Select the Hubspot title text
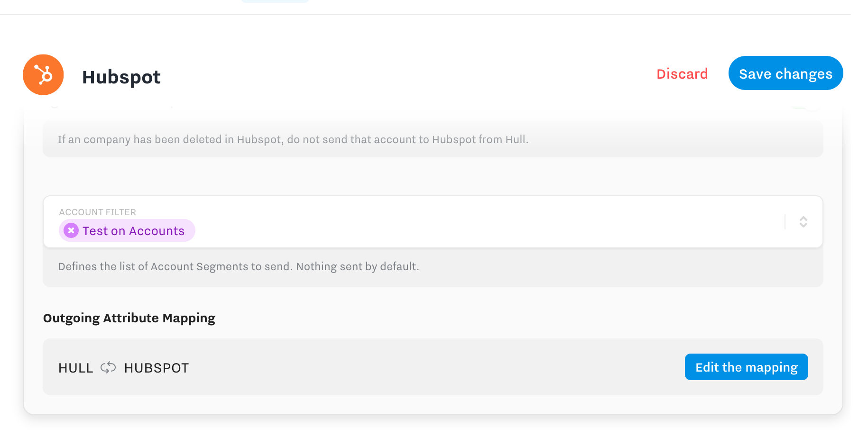The height and width of the screenshot is (437, 868). (x=121, y=77)
